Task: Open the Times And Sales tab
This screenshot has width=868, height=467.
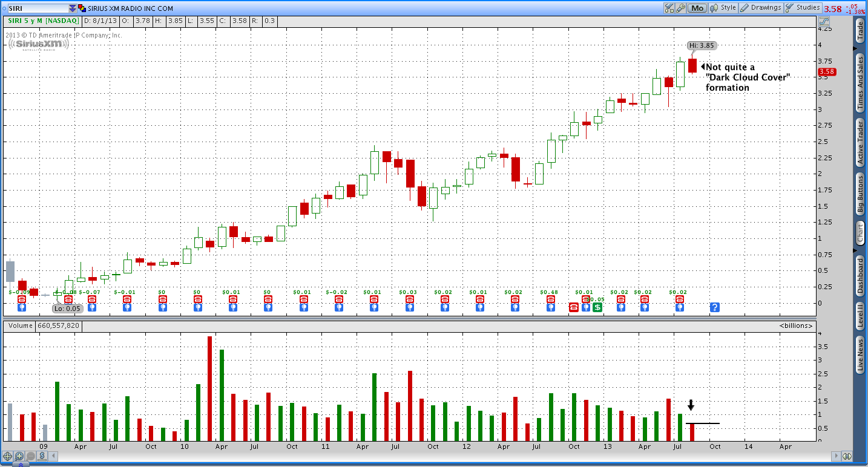Action: [x=860, y=83]
